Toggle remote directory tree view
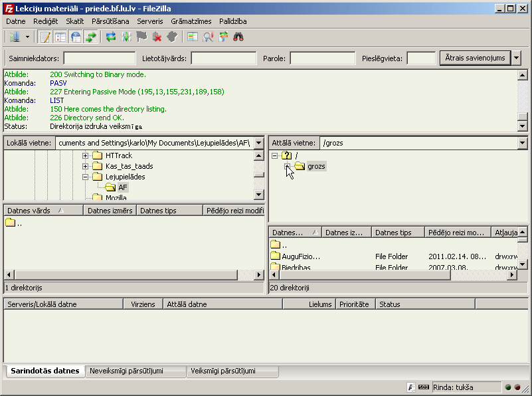This screenshot has width=532, height=396. 76,37
